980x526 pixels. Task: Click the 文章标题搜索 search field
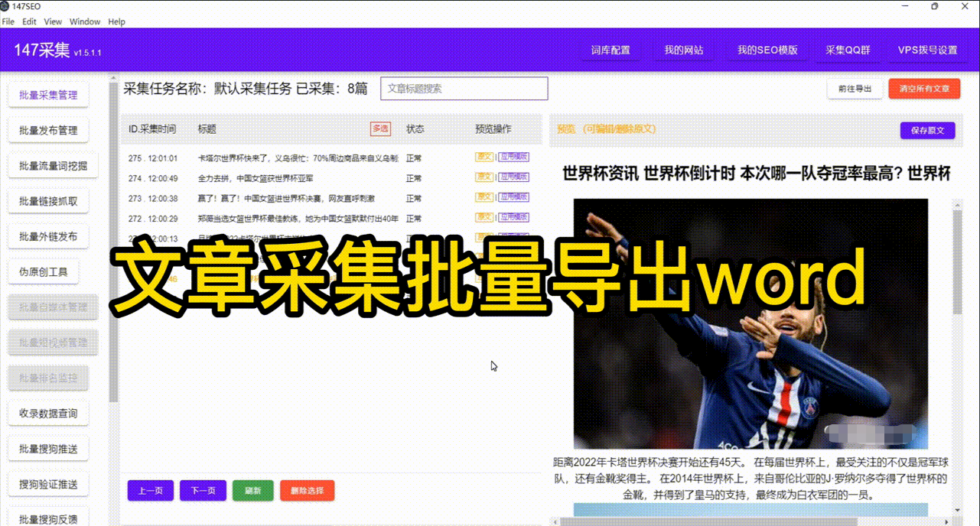click(464, 89)
